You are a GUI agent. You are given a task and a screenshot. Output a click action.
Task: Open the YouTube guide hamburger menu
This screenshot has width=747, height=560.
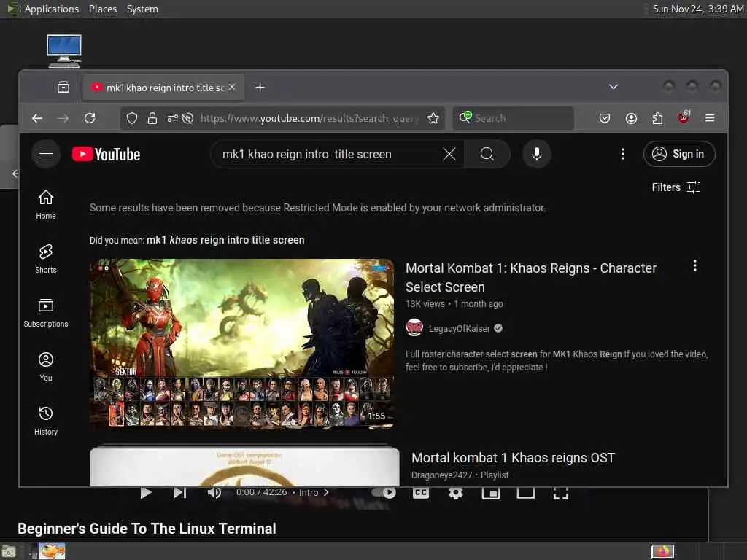(46, 154)
